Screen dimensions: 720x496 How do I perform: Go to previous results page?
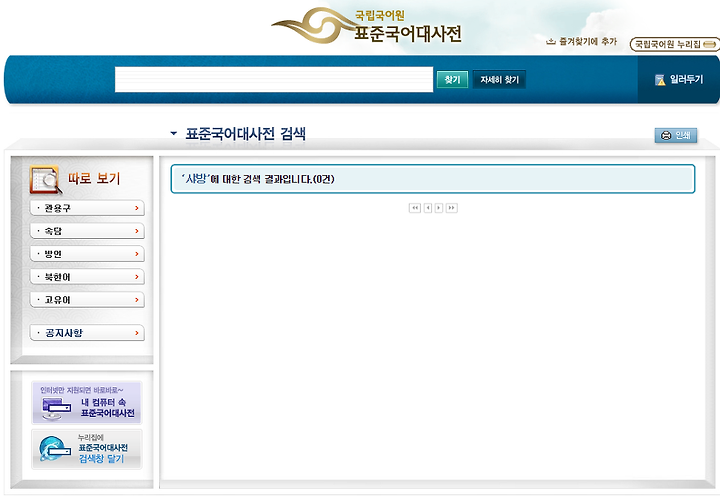pos(428,208)
